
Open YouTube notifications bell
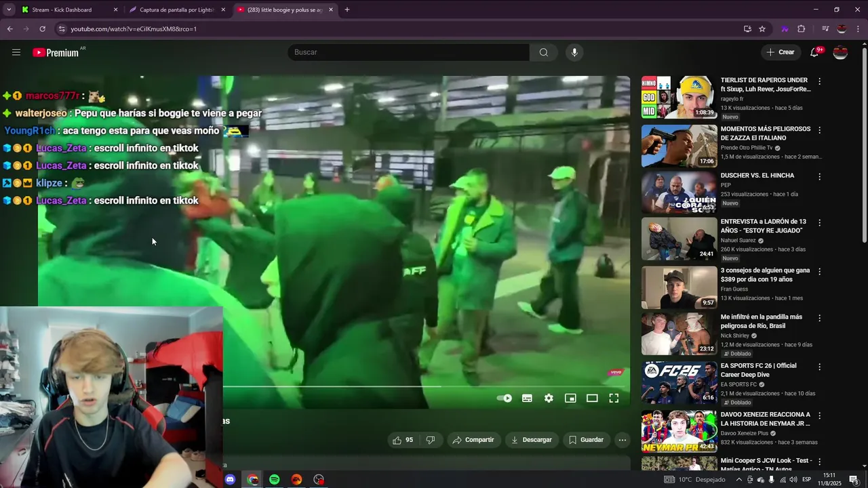pos(815,52)
